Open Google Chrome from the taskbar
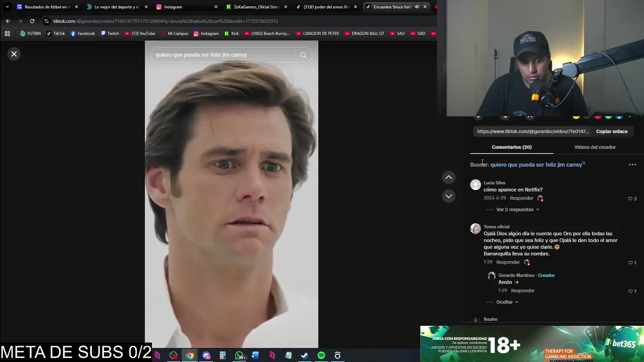 coord(190,355)
